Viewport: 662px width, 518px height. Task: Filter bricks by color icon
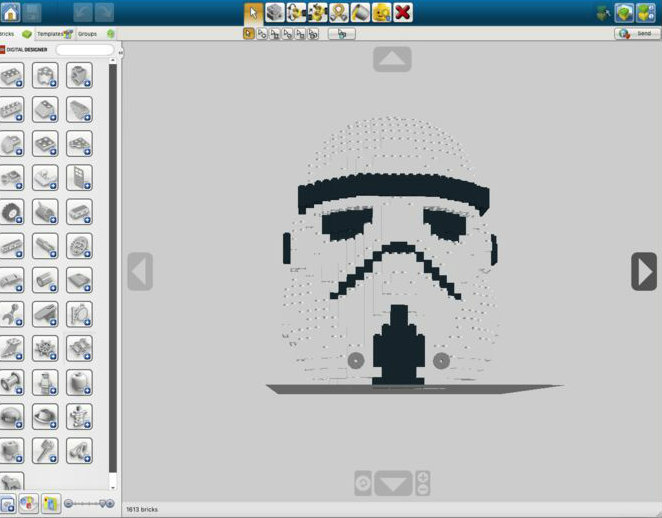pos(28,504)
